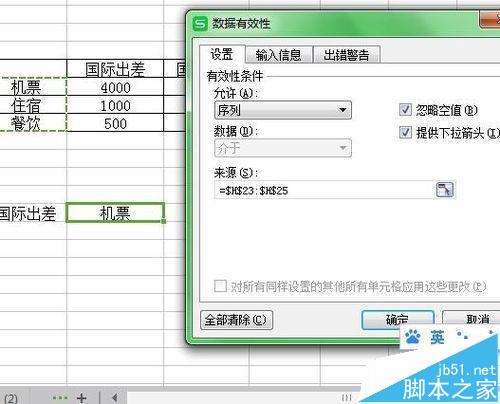This screenshot has width=500, height=404.
Task: Open the 允许 dropdown showing 序列
Action: click(x=283, y=110)
